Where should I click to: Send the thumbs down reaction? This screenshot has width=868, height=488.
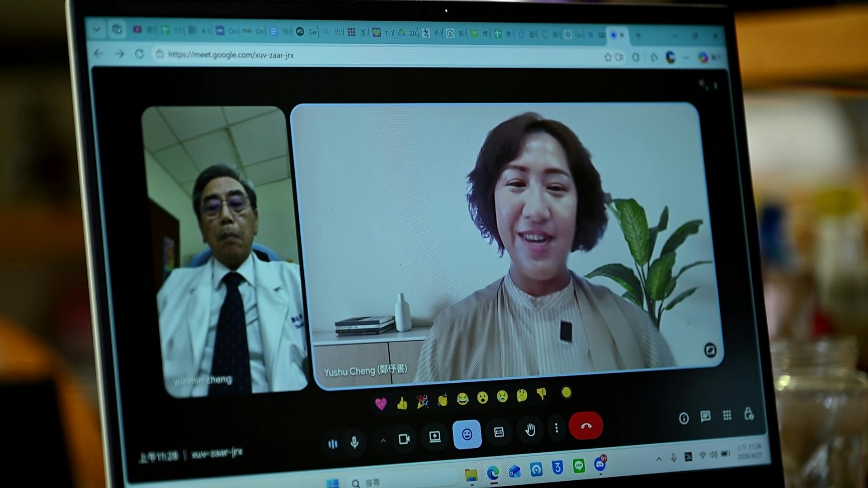542,394
